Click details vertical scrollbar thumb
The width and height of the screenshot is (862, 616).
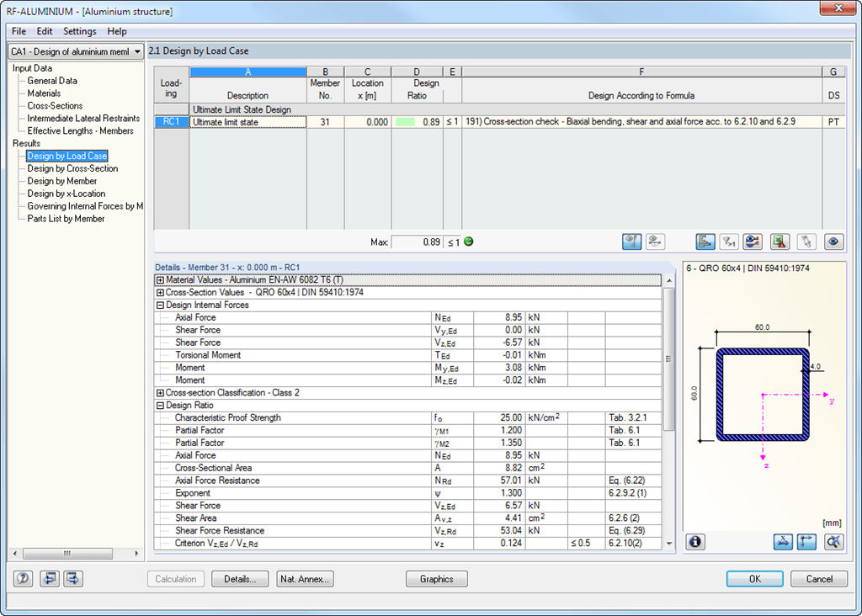[669, 359]
